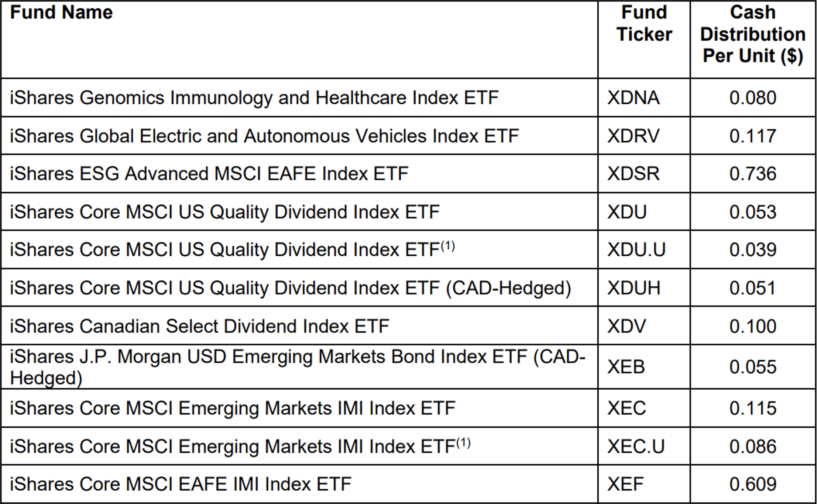Screen dimensions: 817x504
Task: Click iShares Core MSCI EAFE IMI Index ETF
Action: point(181,484)
